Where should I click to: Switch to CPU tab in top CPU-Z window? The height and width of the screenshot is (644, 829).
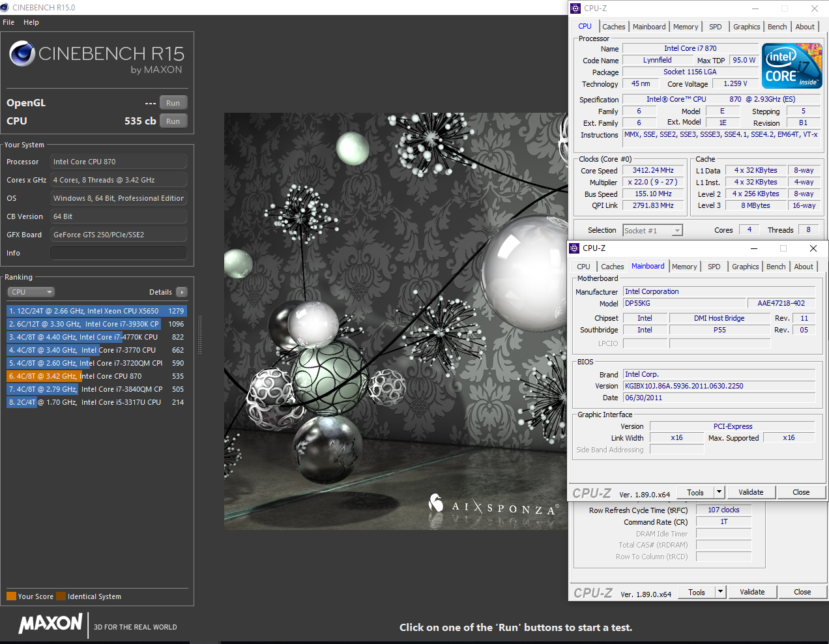pos(585,27)
